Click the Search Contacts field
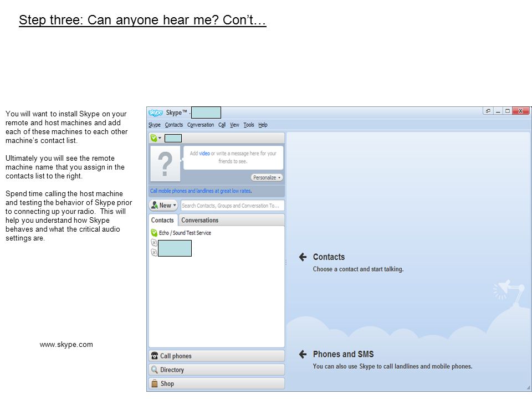Image resolution: width=532 pixels, height=399 pixels. pos(232,206)
